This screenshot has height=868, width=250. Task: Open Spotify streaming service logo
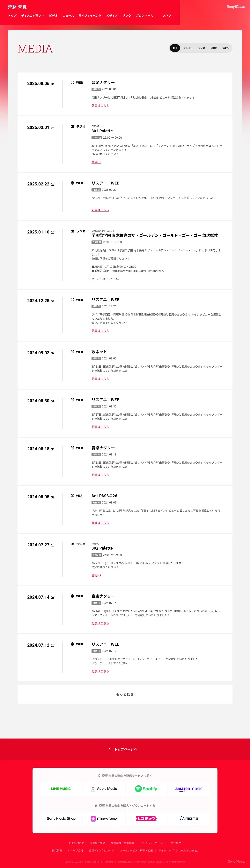[146, 788]
